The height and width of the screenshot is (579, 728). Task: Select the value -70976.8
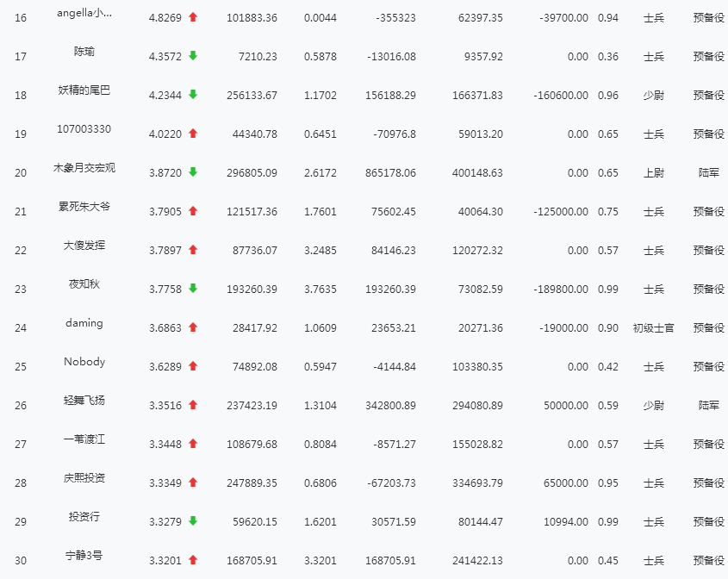tap(395, 134)
